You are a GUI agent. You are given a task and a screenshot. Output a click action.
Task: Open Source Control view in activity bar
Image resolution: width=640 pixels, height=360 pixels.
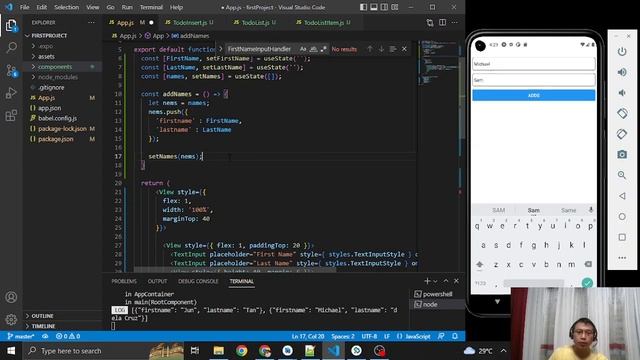pyautogui.click(x=11, y=71)
